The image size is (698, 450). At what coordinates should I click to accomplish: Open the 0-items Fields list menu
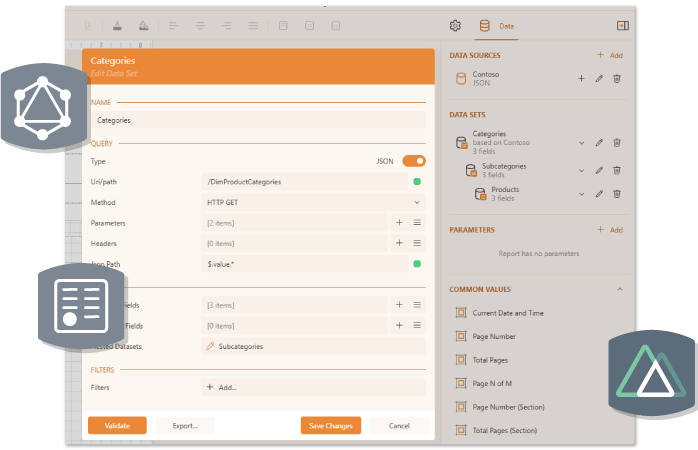417,325
